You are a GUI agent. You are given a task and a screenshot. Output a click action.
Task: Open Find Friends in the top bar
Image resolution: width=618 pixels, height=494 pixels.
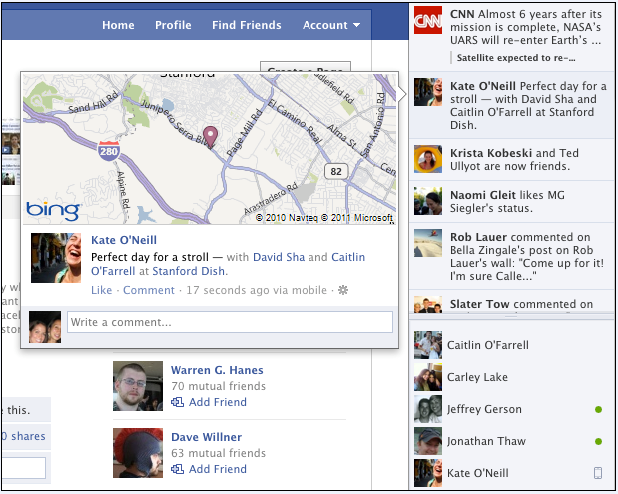pyautogui.click(x=247, y=25)
